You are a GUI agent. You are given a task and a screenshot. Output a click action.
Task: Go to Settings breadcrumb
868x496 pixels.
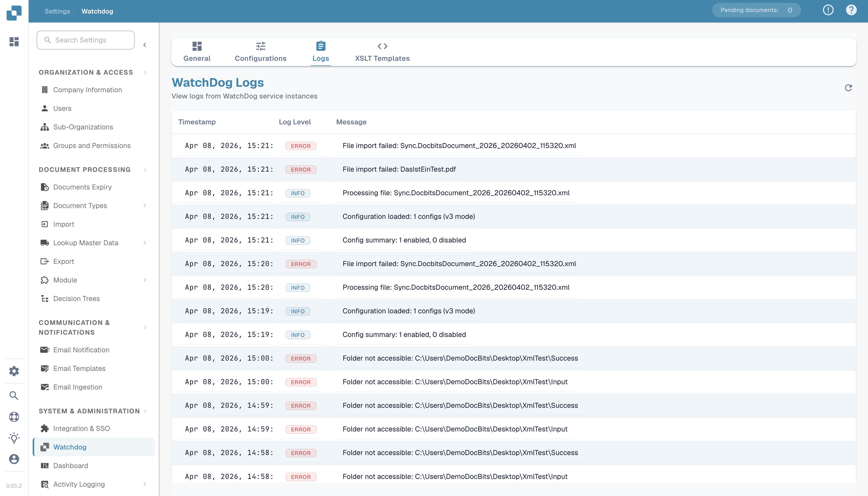[x=57, y=11]
